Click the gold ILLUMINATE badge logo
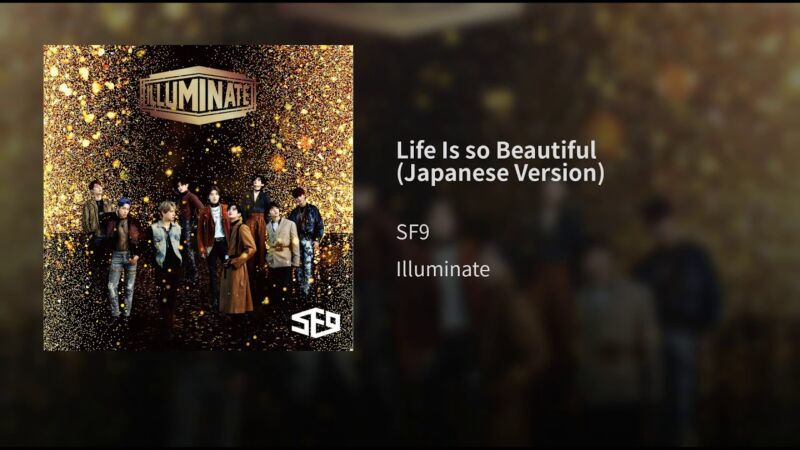The height and width of the screenshot is (450, 800). tap(197, 95)
